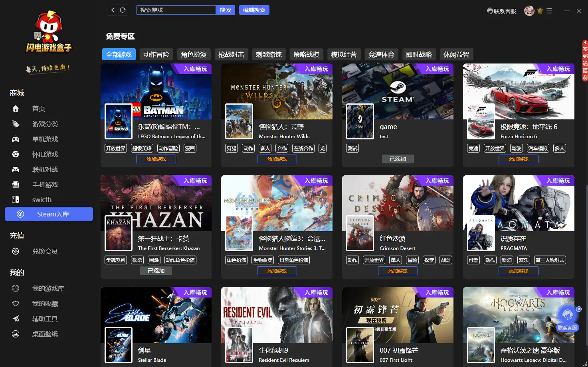The height and width of the screenshot is (367, 588).
Task: Click 入库畅玩 badge on PRAGMATA card
Action: pyautogui.click(x=558, y=181)
